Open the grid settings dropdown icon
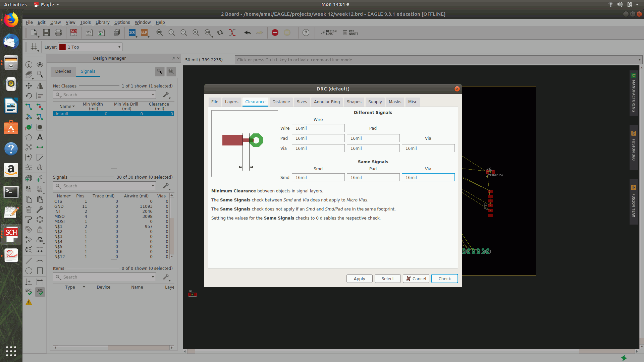 click(34, 47)
